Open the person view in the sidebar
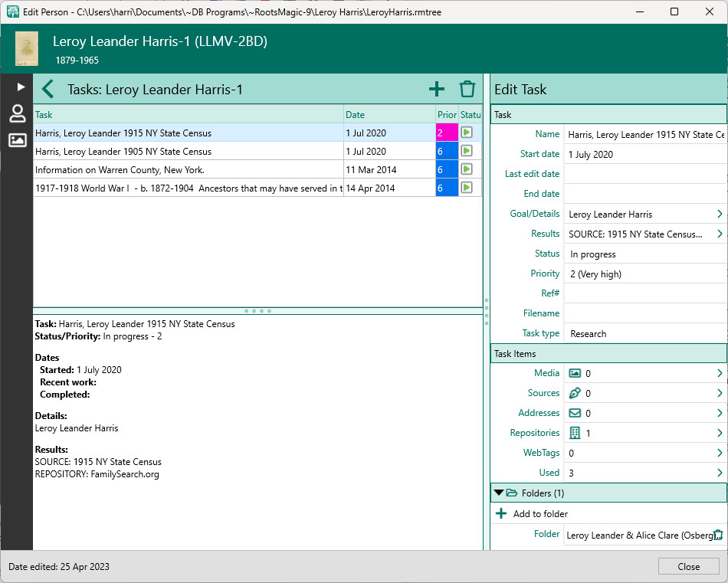Screen dimensions: 728x583 pos(17,114)
